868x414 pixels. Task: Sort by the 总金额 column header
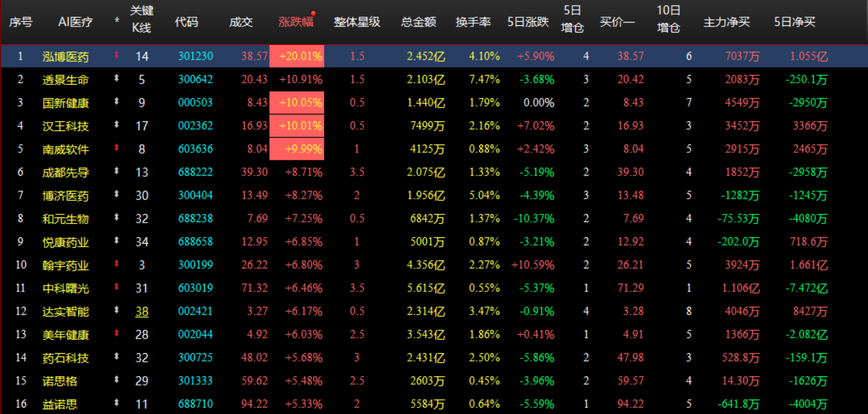[419, 22]
